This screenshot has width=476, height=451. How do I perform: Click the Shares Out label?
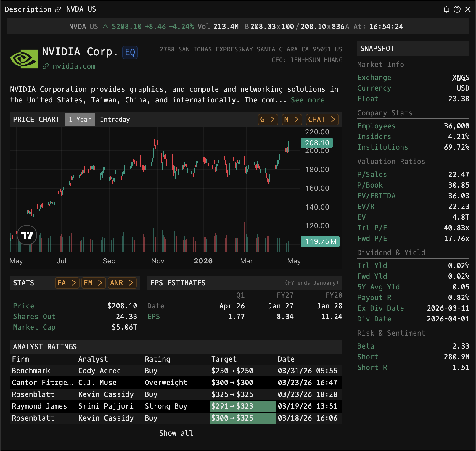point(34,317)
